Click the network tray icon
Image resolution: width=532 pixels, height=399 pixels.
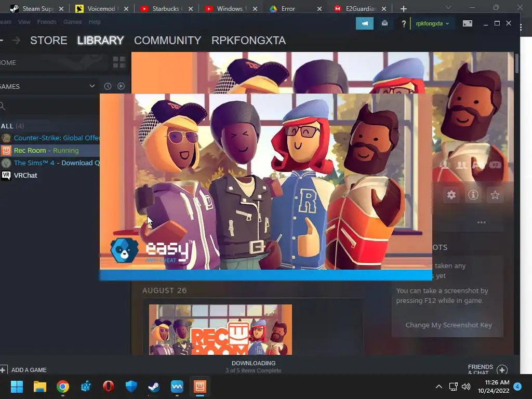point(453,387)
